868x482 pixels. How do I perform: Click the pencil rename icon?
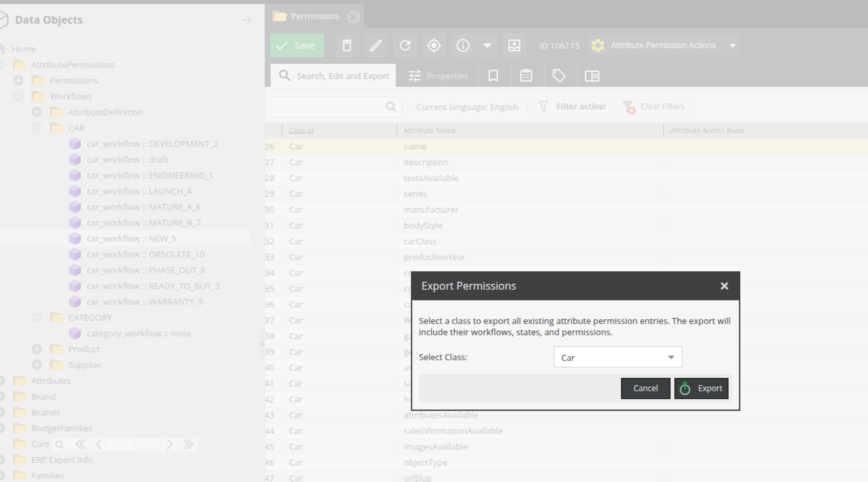(x=376, y=45)
